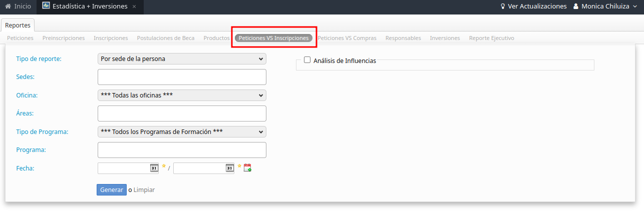The height and width of the screenshot is (219, 644).
Task: Close the Estadística + Inversiones tab
Action: 134,7
